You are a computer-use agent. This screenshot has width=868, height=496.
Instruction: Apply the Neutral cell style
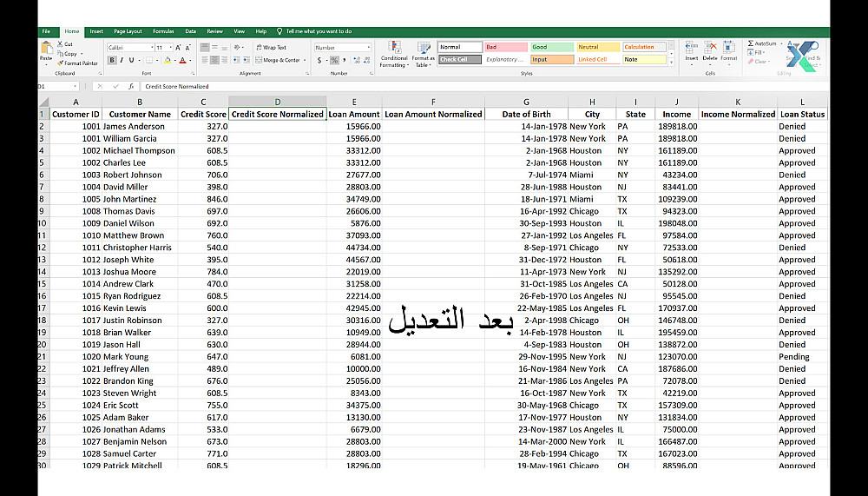pos(598,47)
